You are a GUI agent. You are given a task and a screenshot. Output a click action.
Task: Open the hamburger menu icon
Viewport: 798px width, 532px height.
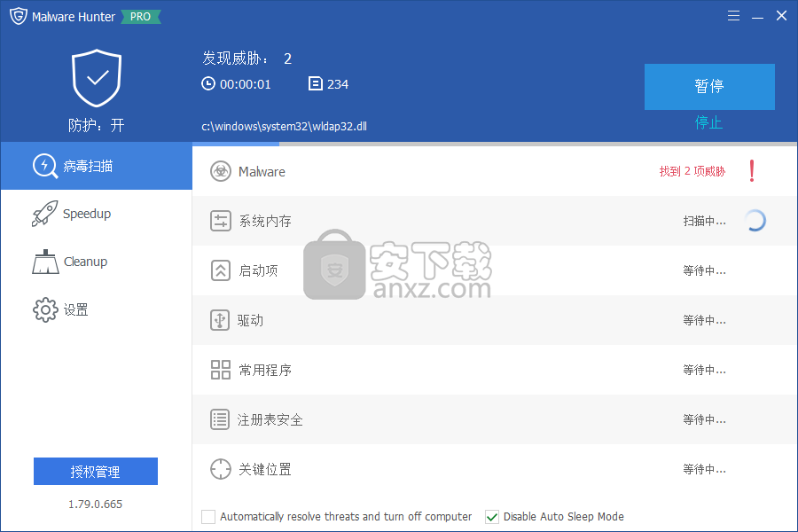pos(733,16)
